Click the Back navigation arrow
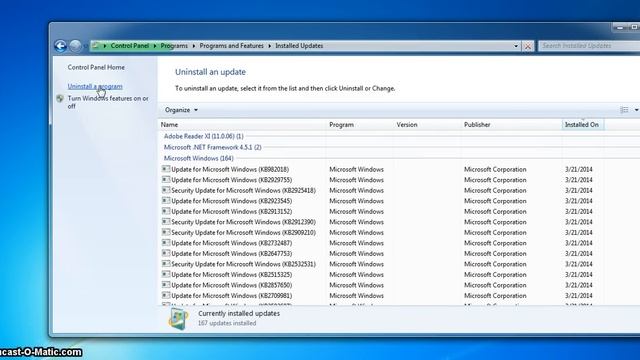The width and height of the screenshot is (640, 360). point(60,46)
